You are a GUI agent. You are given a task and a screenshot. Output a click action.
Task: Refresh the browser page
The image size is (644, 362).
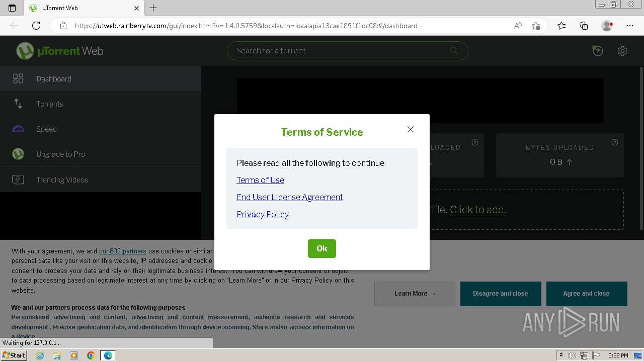pos(36,26)
